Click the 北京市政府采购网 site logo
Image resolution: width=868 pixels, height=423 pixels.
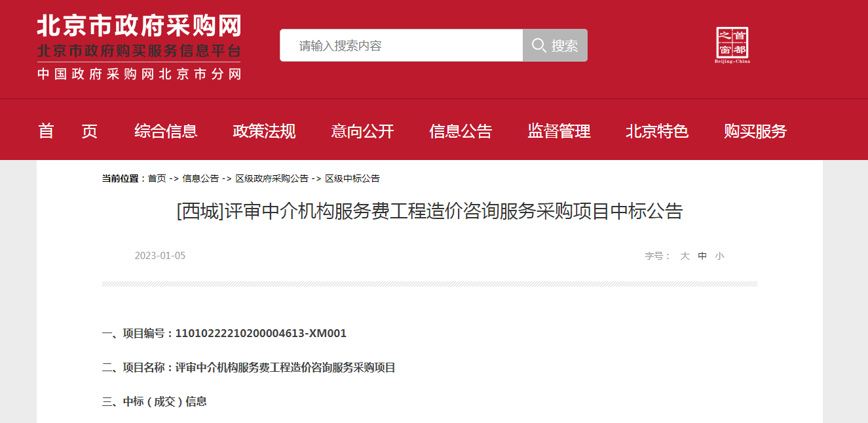(139, 28)
